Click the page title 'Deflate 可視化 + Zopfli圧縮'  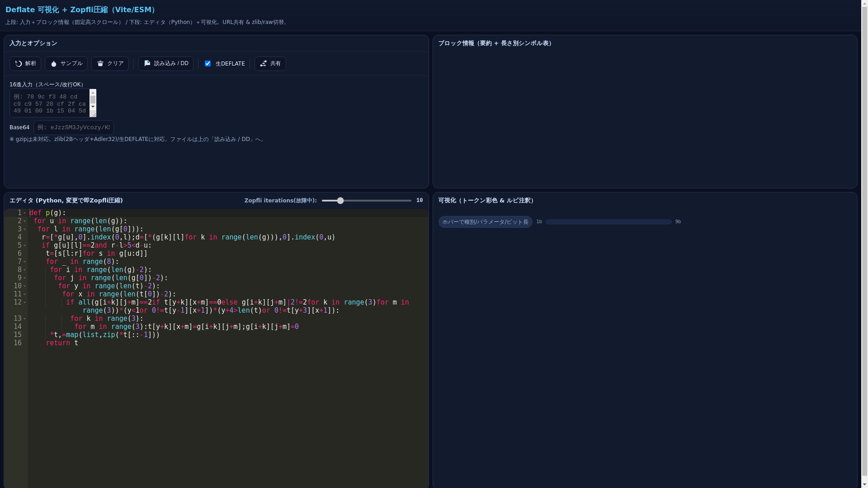tap(80, 10)
